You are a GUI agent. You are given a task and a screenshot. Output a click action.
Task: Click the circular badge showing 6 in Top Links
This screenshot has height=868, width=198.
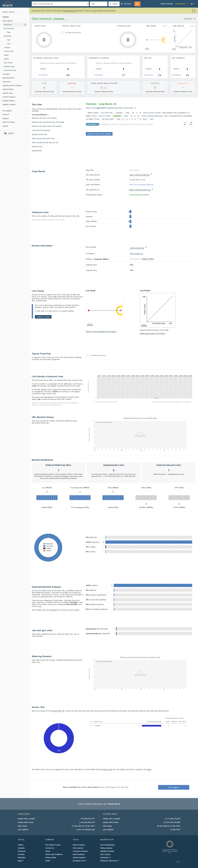(x=185, y=124)
